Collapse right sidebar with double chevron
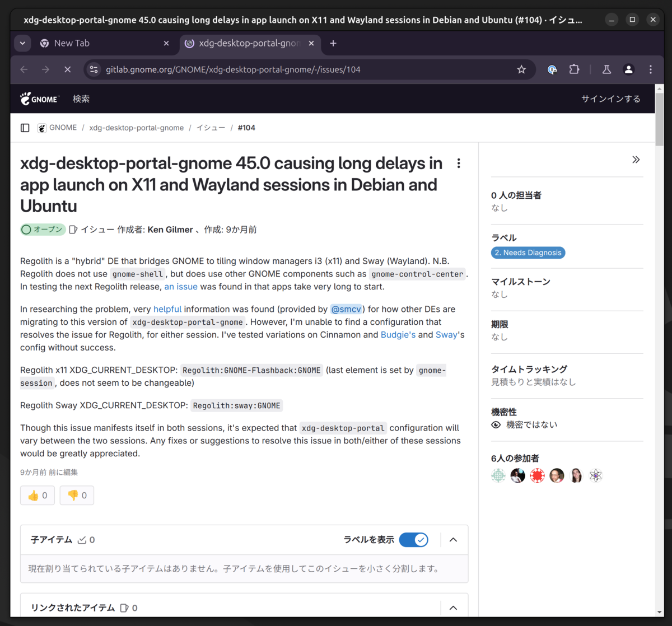 click(x=636, y=160)
